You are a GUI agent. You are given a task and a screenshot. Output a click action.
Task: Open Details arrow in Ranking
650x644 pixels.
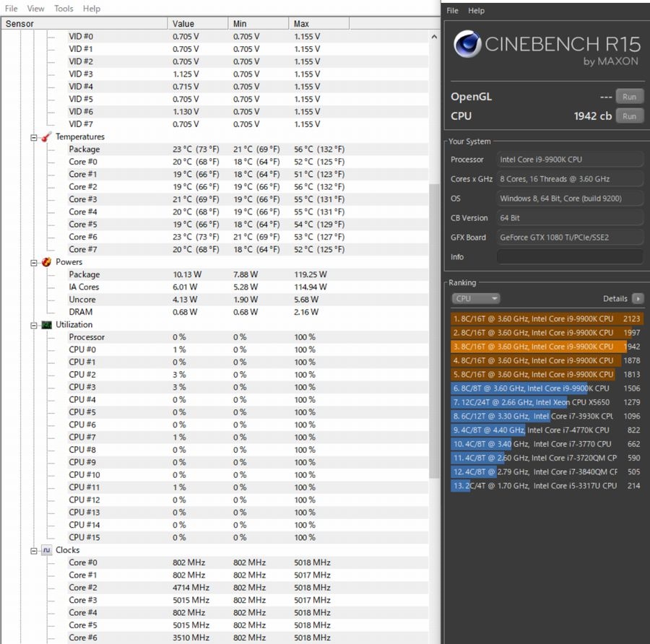pyautogui.click(x=638, y=298)
